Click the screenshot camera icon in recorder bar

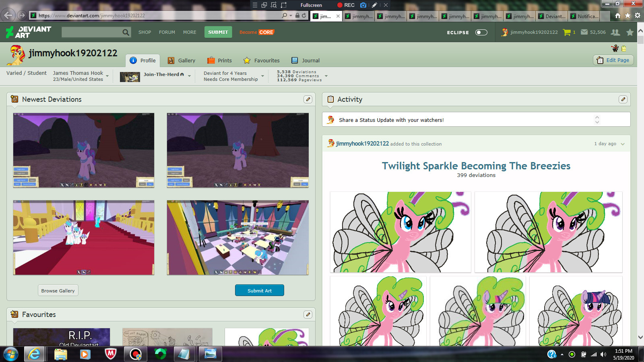click(x=363, y=5)
